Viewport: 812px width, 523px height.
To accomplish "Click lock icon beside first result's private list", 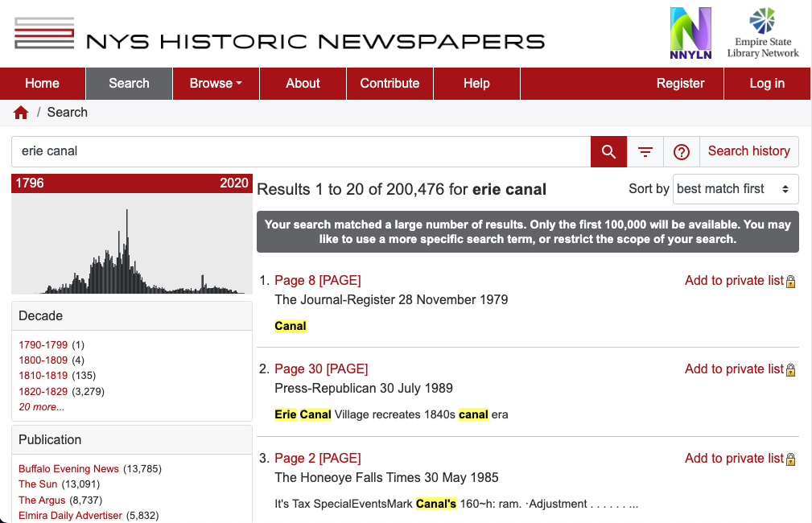I will click(791, 282).
